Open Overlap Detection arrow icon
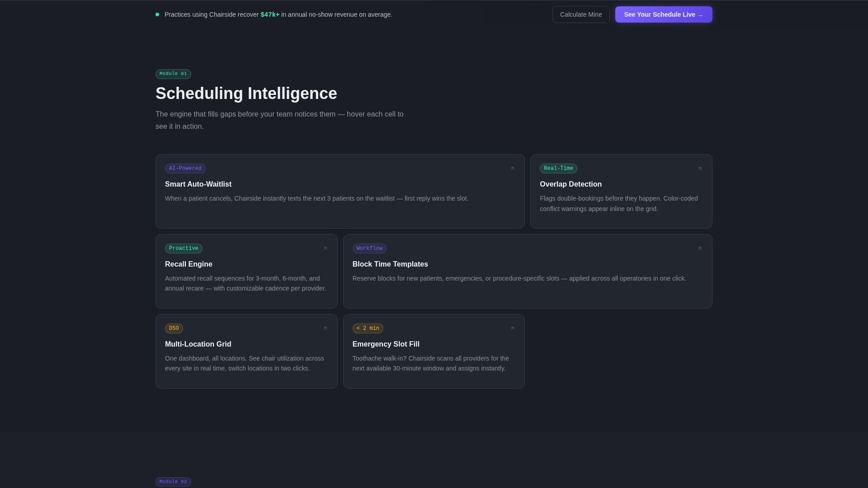 click(x=700, y=169)
